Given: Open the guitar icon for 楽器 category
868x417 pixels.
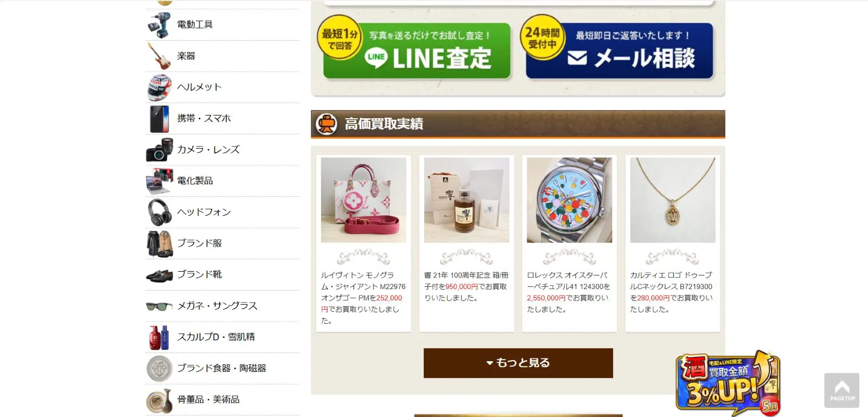Looking at the screenshot, I should coord(159,56).
